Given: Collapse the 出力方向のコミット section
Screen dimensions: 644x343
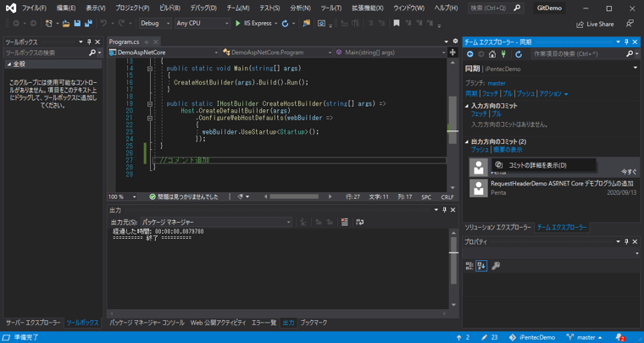Looking at the screenshot, I should click(467, 141).
